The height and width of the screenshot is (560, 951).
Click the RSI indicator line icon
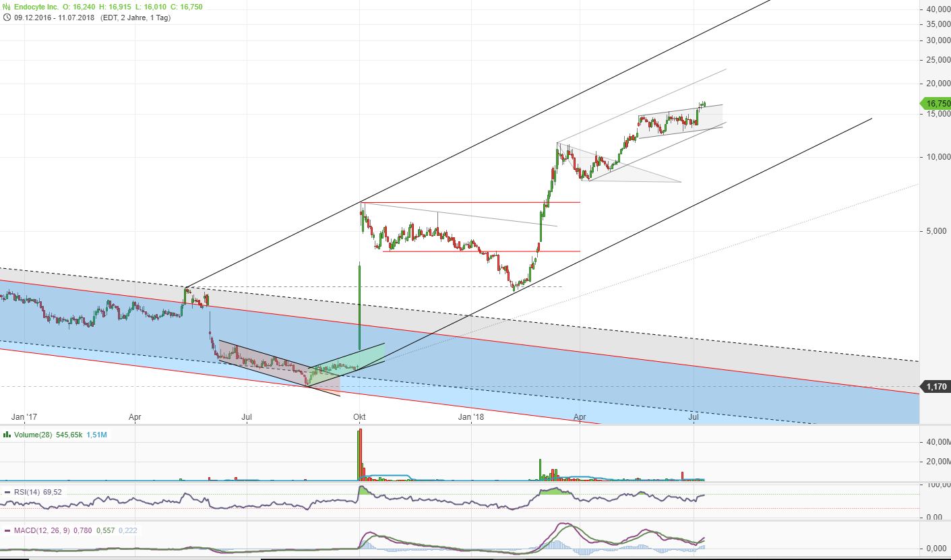click(x=7, y=493)
